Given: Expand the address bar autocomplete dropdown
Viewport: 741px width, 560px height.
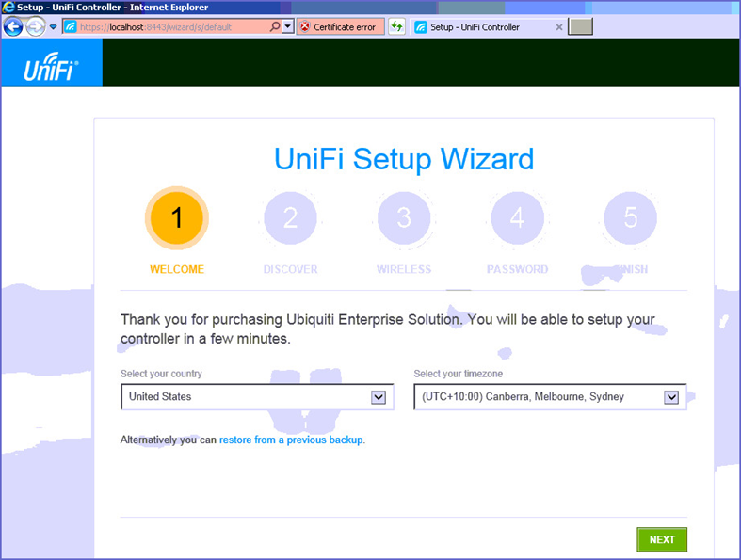Looking at the screenshot, I should coord(288,27).
